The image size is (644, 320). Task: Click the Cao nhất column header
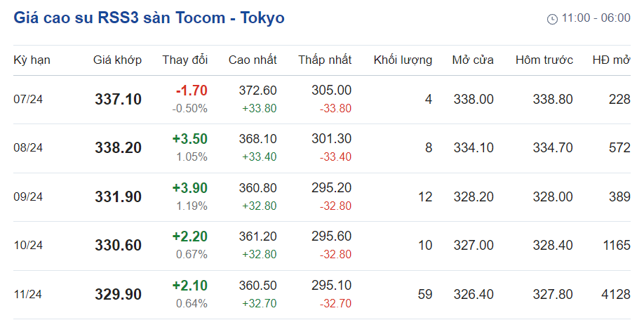[253, 60]
